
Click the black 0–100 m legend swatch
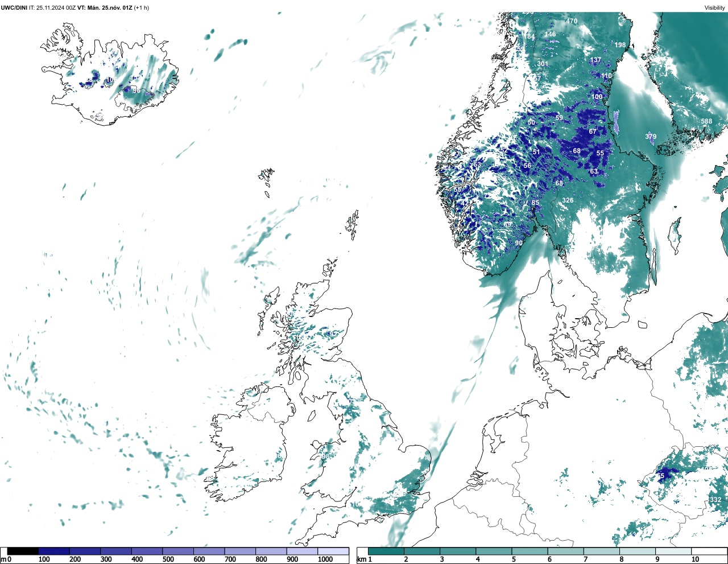pyautogui.click(x=23, y=551)
